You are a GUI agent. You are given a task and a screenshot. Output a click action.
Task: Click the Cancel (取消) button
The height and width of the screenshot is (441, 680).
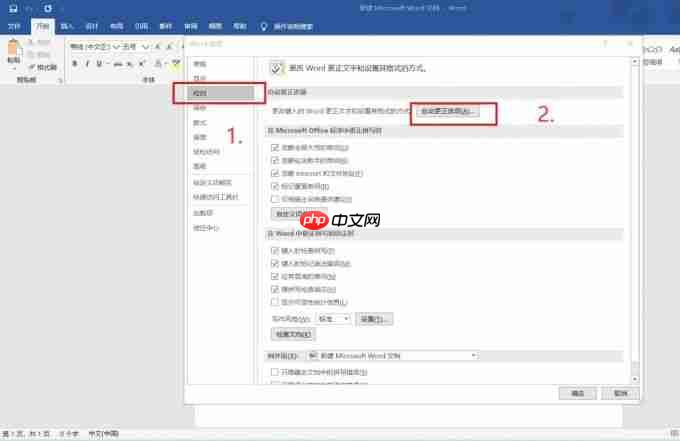tap(620, 393)
